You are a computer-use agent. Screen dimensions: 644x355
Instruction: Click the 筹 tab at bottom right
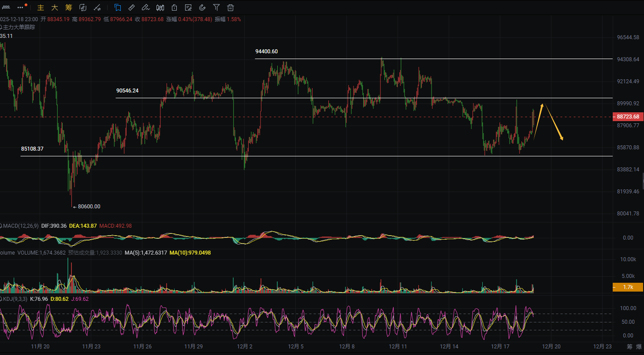[629, 347]
